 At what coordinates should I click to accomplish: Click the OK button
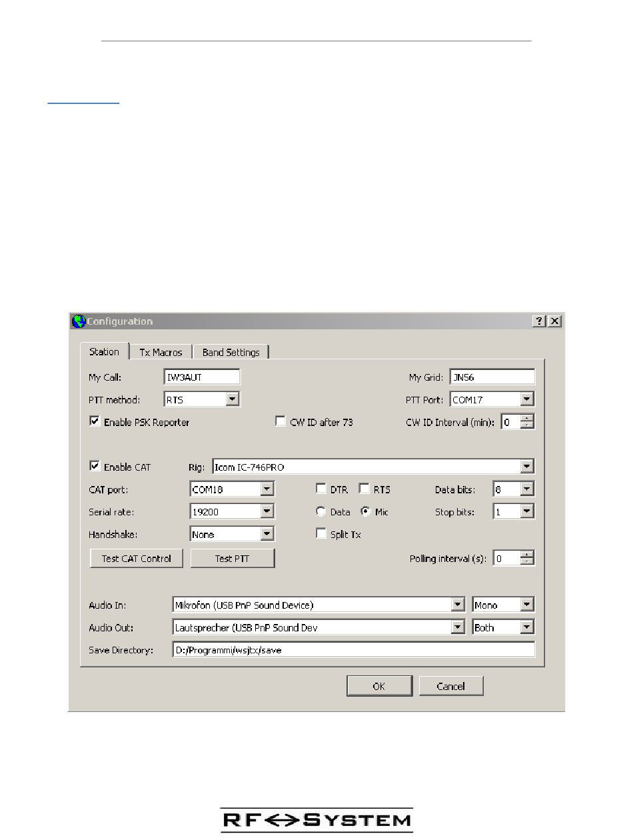(x=378, y=686)
